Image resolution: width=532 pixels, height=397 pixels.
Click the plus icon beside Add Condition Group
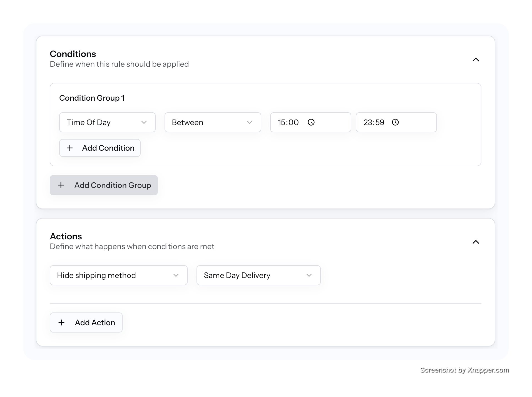click(x=61, y=185)
